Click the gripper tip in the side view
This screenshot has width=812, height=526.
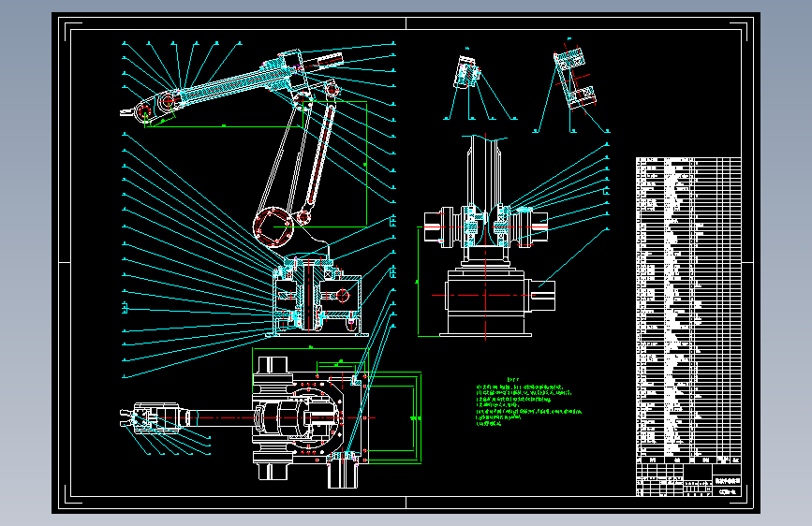[x=126, y=111]
